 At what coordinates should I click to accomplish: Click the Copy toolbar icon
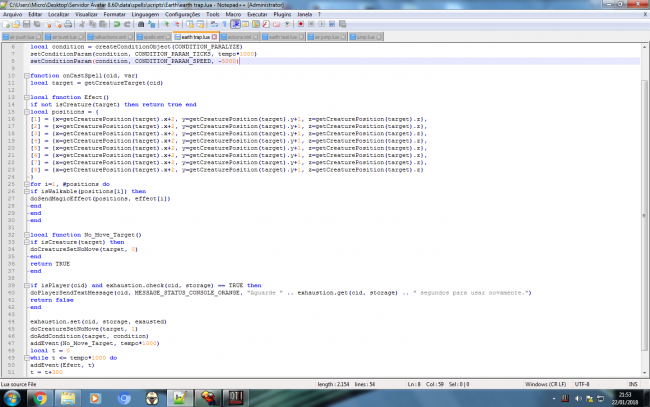(x=92, y=24)
